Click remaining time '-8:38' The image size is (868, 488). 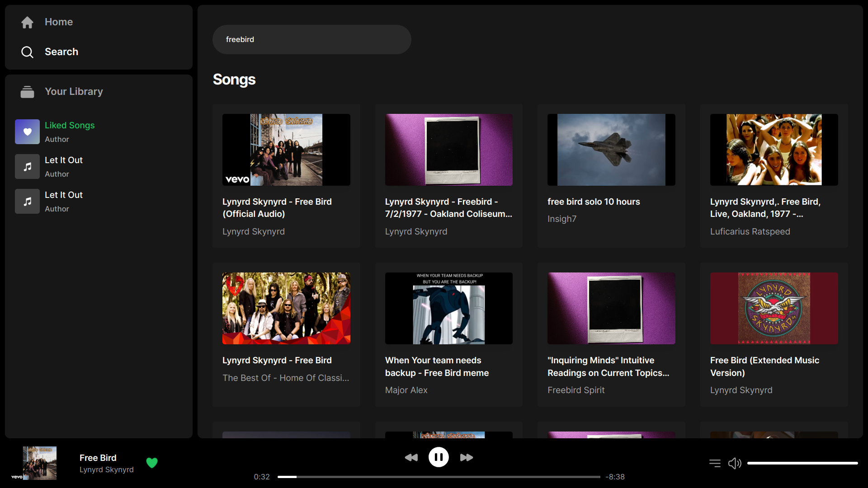click(x=615, y=477)
